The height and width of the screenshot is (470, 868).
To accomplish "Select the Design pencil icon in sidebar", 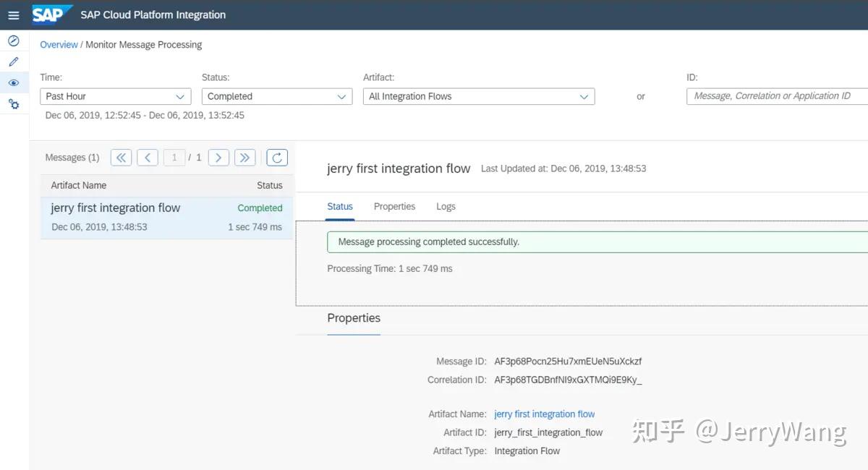I will pyautogui.click(x=13, y=61).
